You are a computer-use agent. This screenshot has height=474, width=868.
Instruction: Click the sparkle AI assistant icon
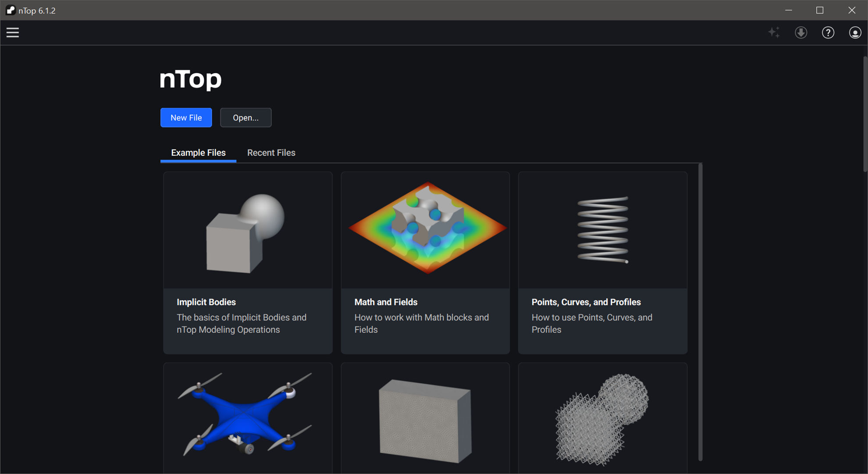click(774, 32)
